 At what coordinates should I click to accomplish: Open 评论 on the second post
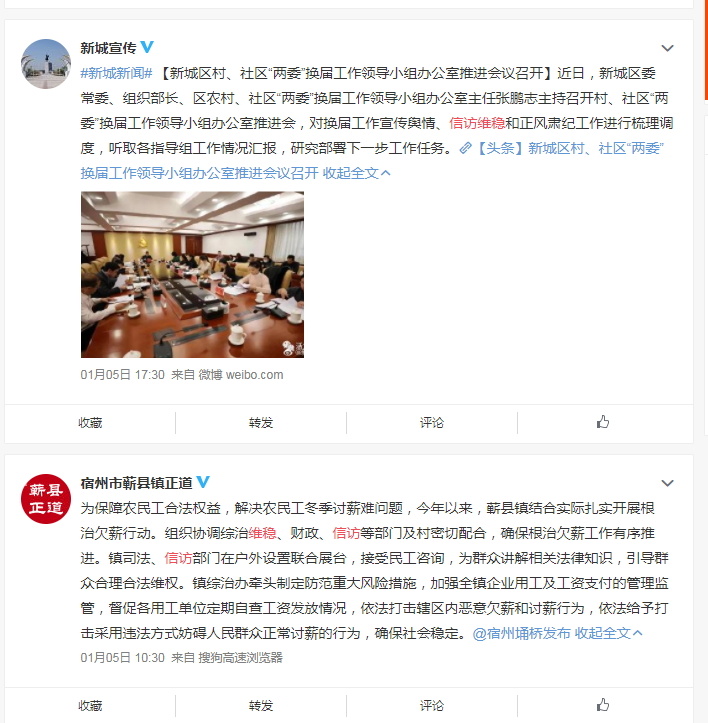click(x=432, y=705)
